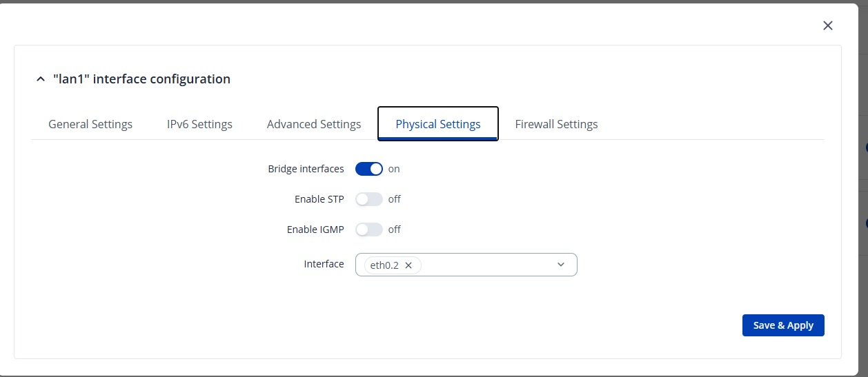Viewport: 868px width, 377px height.
Task: Enable the IGMP toggle
Action: point(369,230)
